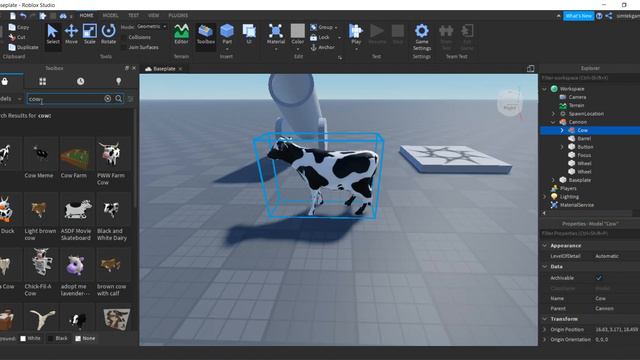Open the Recent tab in Toolbox

(x=80, y=81)
